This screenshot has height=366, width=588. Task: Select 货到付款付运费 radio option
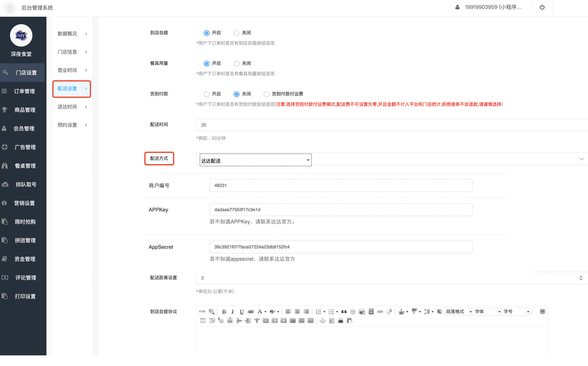[266, 94]
